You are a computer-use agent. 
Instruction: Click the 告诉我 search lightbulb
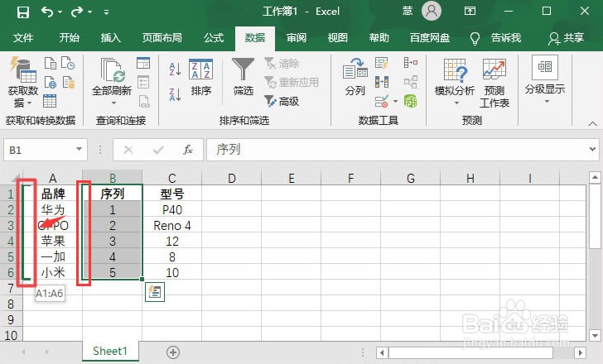(475, 38)
